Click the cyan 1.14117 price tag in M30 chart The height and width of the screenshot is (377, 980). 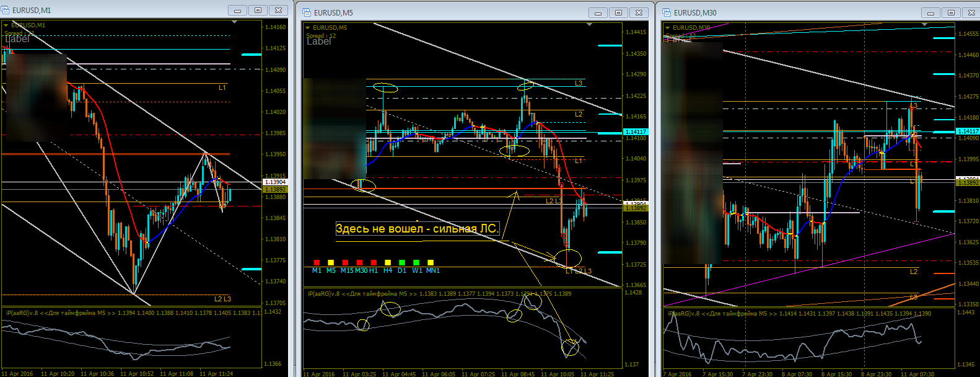click(x=968, y=131)
